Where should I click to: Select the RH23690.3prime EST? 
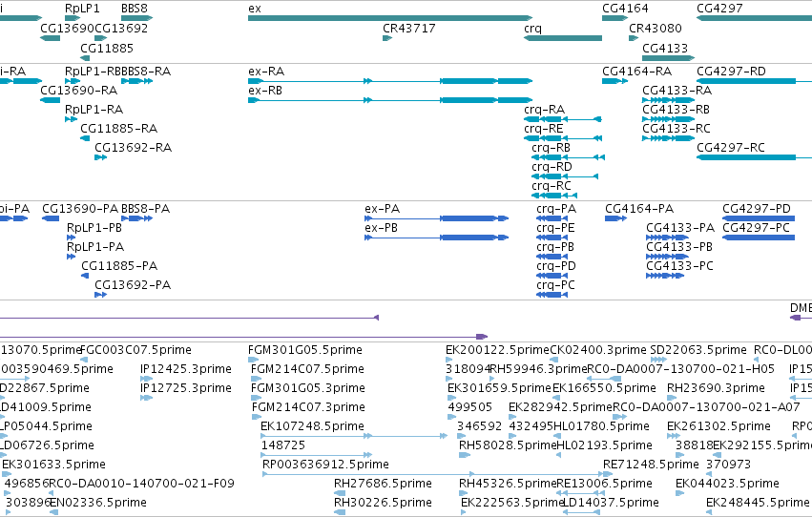(x=672, y=398)
